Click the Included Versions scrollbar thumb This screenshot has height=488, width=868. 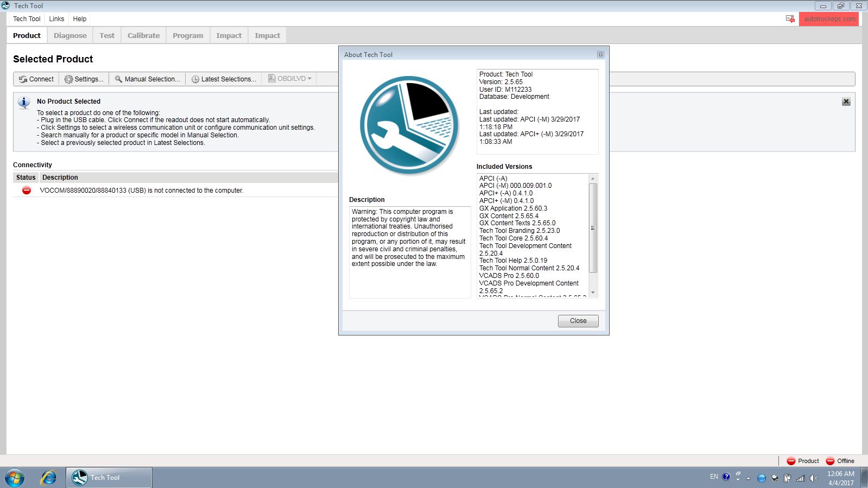pos(593,228)
